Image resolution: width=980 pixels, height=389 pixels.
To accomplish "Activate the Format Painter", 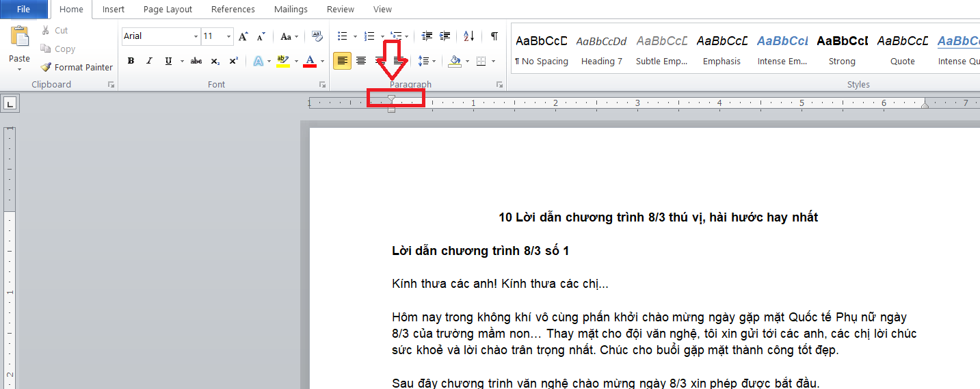I will [76, 67].
